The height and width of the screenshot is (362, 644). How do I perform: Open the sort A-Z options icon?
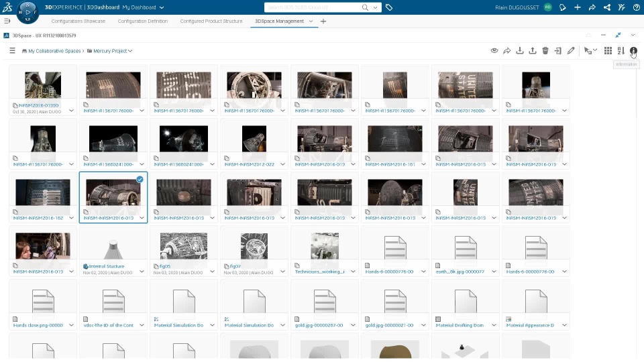(x=621, y=51)
